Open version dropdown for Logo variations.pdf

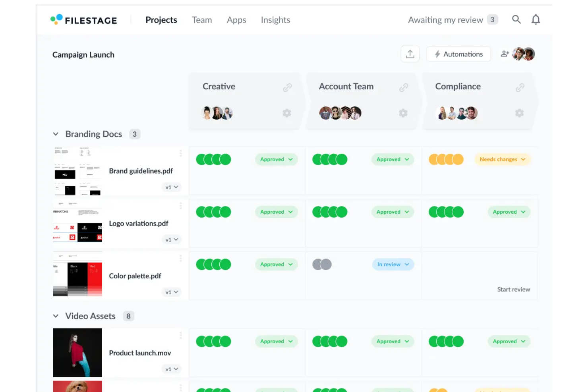click(172, 239)
